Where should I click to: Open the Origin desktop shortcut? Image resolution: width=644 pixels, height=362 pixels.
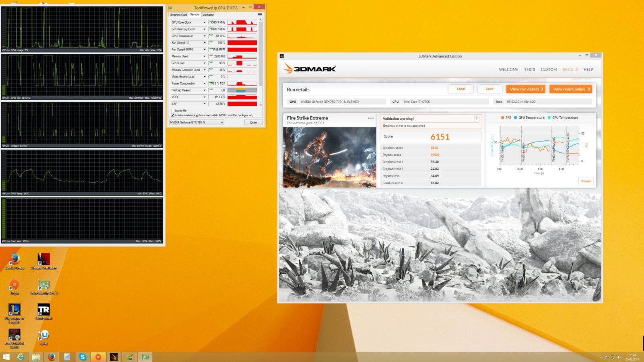point(14,287)
